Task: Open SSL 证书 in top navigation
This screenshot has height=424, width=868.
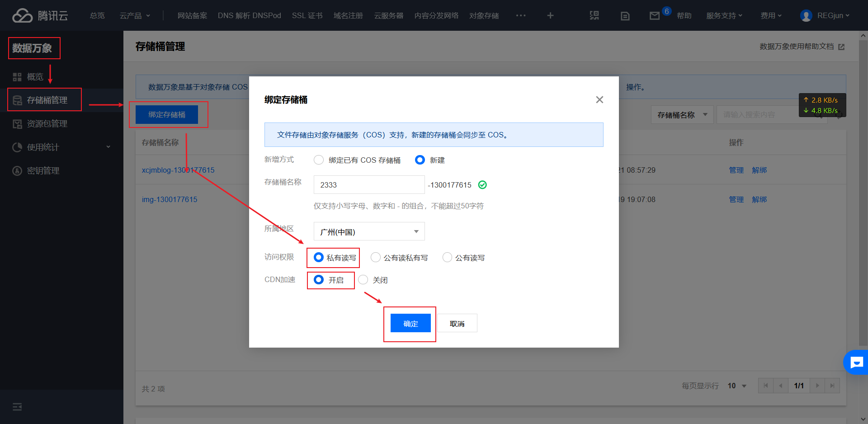Action: (307, 16)
